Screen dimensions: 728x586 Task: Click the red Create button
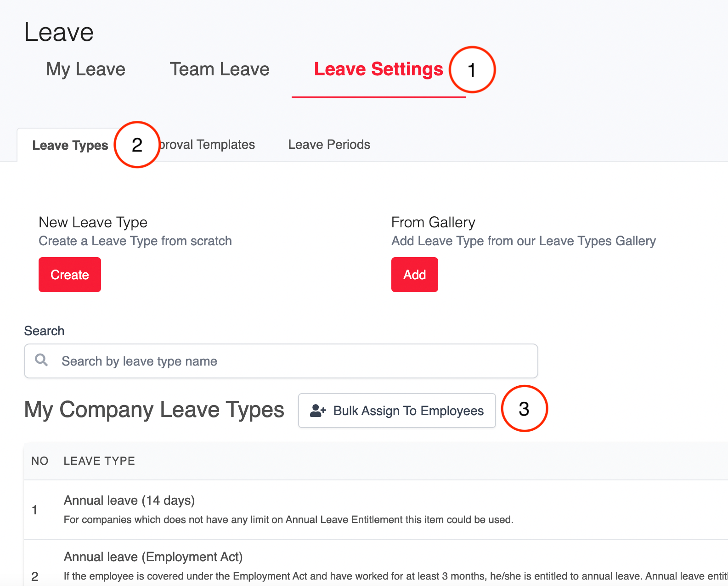(x=70, y=275)
